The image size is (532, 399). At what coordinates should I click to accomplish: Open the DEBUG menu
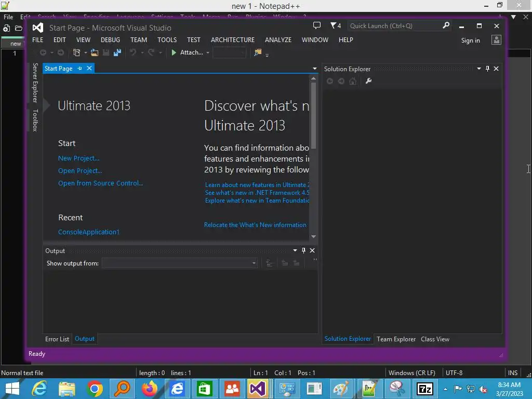(110, 40)
